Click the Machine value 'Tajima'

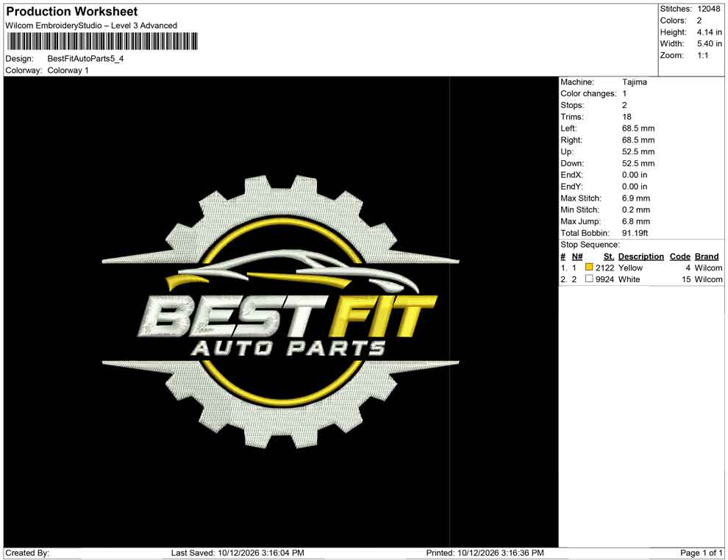coord(634,82)
